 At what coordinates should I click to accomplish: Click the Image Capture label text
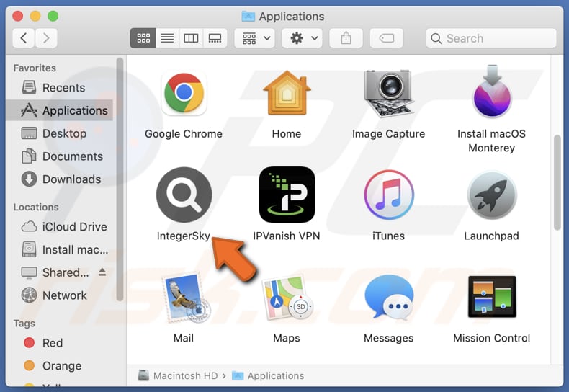(x=388, y=134)
